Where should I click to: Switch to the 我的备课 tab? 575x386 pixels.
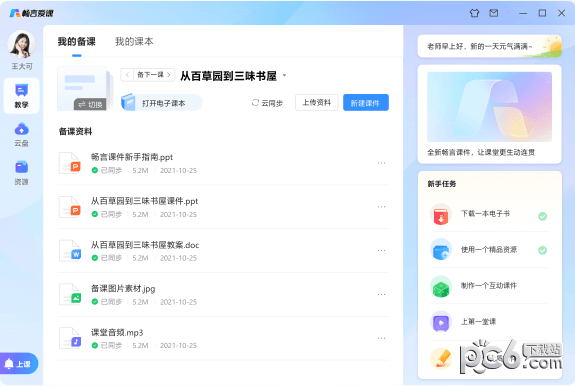77,42
